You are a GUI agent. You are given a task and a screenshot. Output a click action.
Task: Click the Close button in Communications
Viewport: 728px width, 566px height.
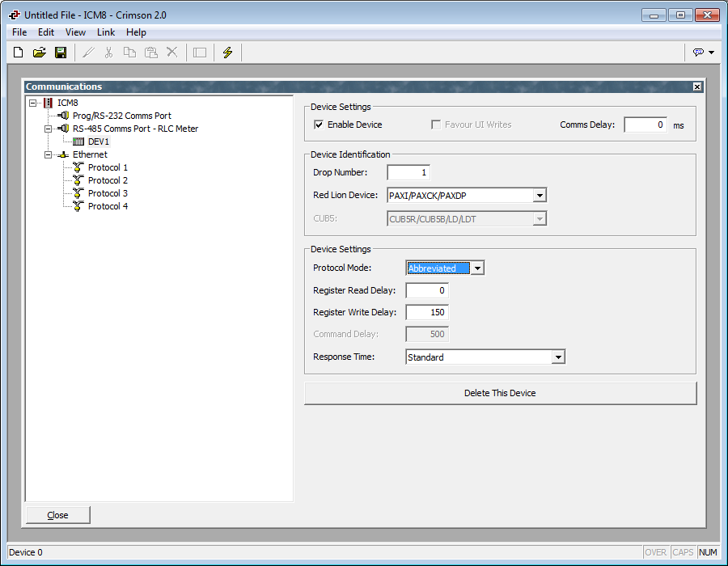57,515
